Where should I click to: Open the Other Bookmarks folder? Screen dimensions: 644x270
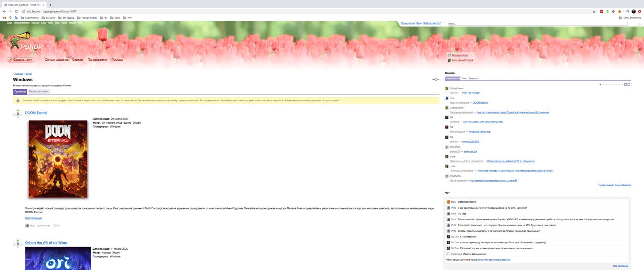[630, 17]
